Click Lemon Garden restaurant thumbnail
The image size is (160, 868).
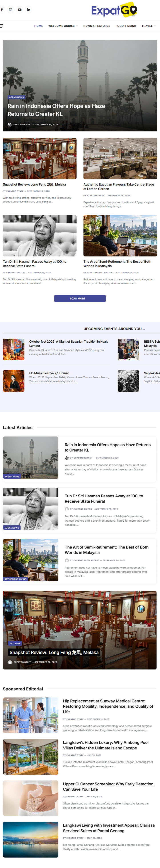120,158
